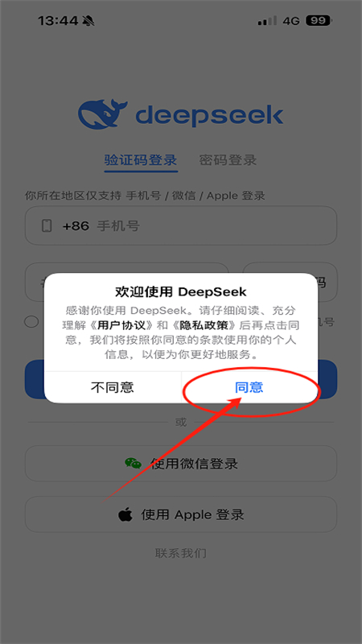Tap the cellular signal bars icon
This screenshot has height=644, width=362.
pos(267,21)
